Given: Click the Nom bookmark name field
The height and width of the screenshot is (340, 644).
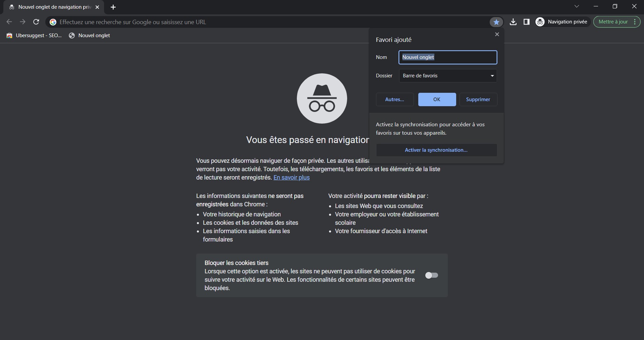Looking at the screenshot, I should click(x=447, y=57).
